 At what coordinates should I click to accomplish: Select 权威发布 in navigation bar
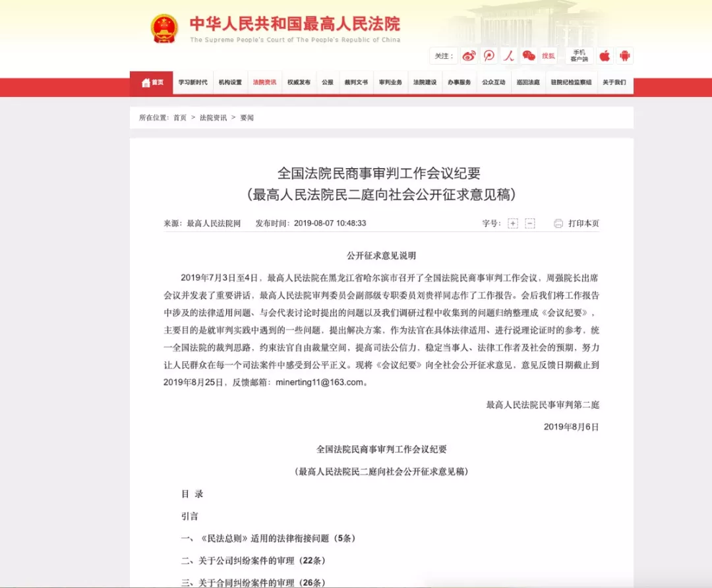(x=299, y=82)
